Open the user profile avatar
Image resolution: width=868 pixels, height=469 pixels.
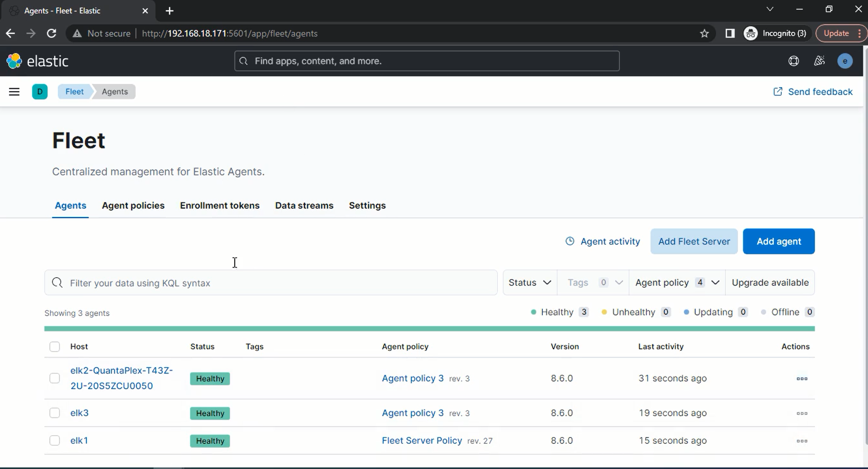coord(845,60)
